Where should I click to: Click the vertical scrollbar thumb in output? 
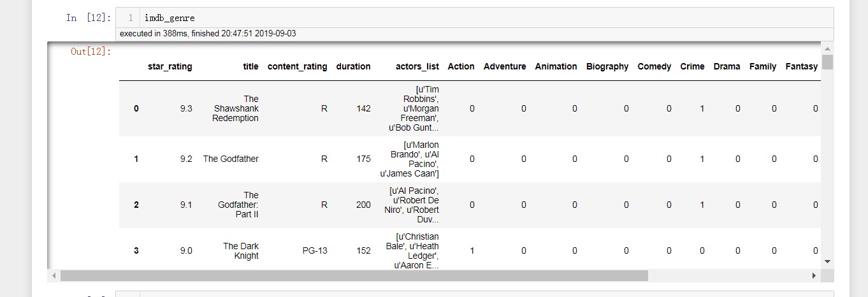point(827,62)
